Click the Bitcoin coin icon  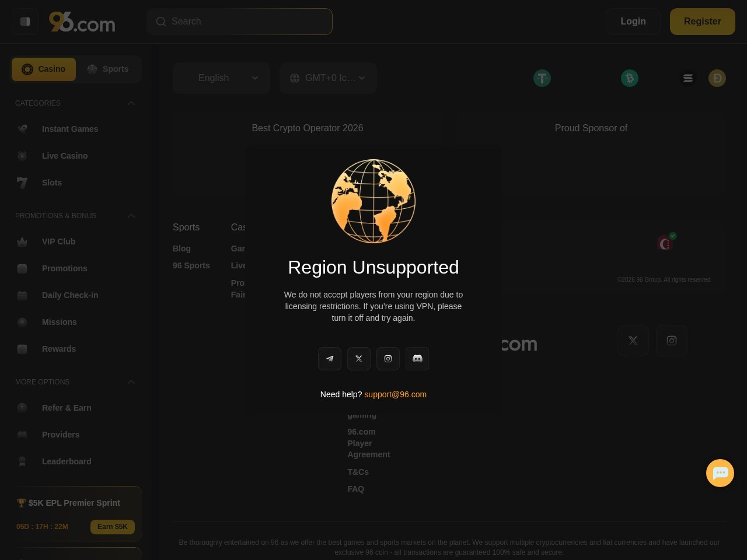(630, 78)
